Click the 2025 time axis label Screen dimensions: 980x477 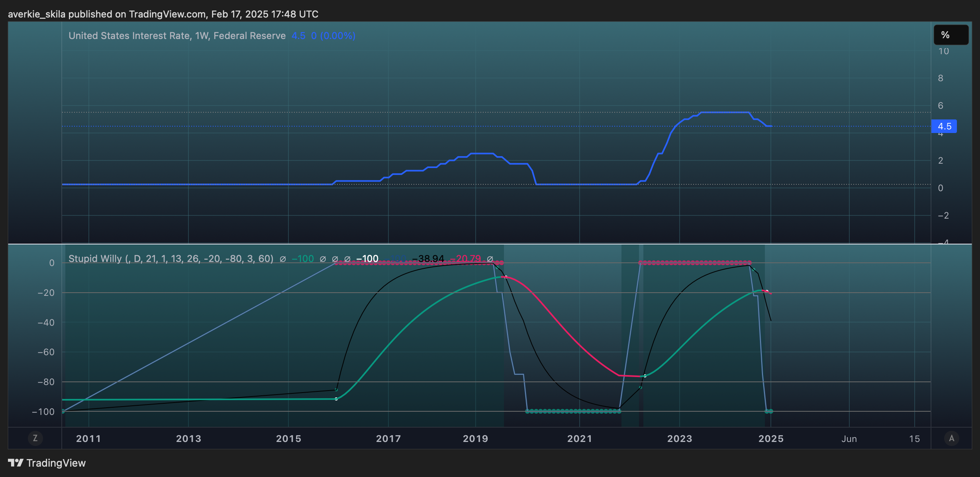[771, 439]
